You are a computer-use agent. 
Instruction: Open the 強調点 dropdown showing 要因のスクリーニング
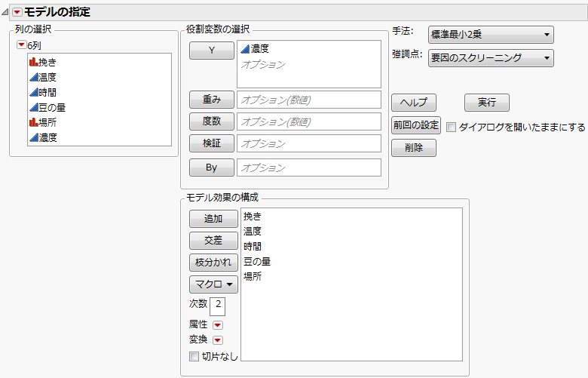[x=491, y=58]
